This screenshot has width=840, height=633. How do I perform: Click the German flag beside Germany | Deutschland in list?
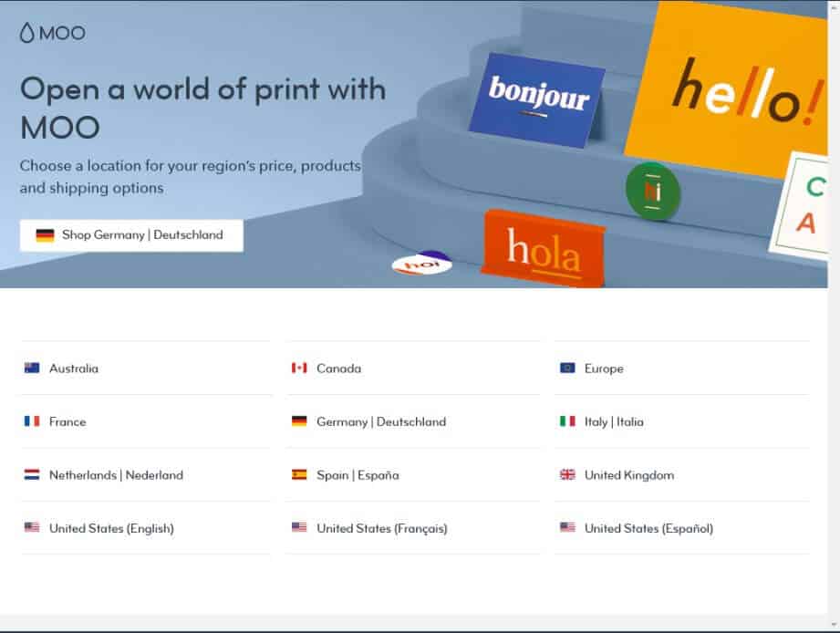click(x=299, y=421)
